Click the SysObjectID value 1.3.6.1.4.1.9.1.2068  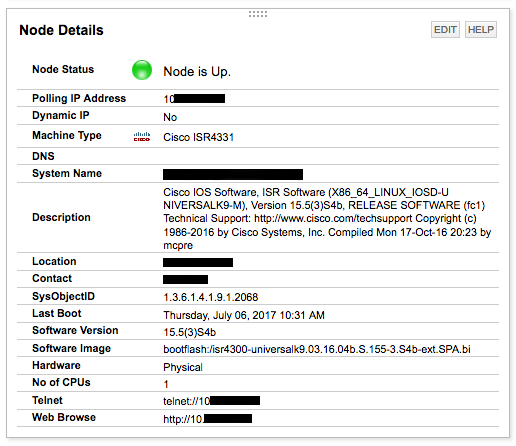coord(211,297)
